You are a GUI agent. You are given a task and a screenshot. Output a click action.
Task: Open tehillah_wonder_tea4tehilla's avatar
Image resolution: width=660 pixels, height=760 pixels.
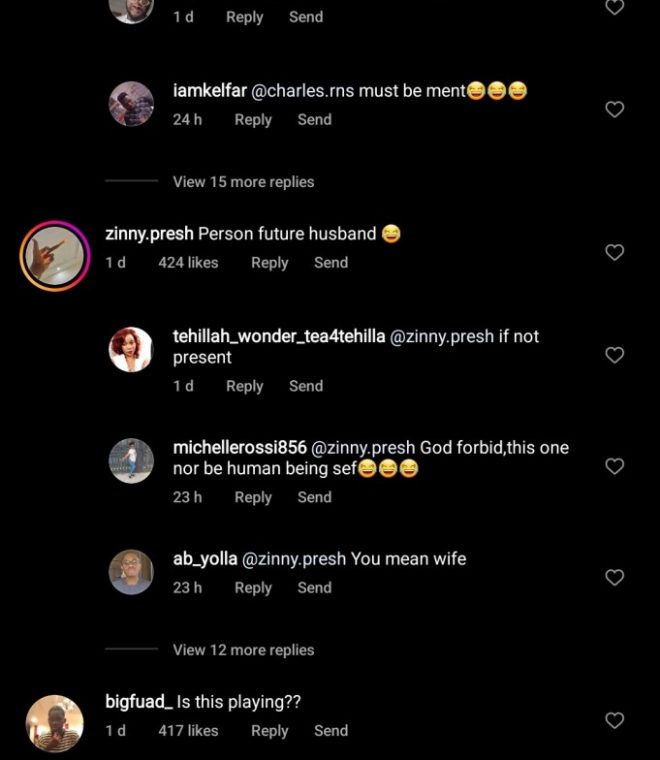coord(131,350)
